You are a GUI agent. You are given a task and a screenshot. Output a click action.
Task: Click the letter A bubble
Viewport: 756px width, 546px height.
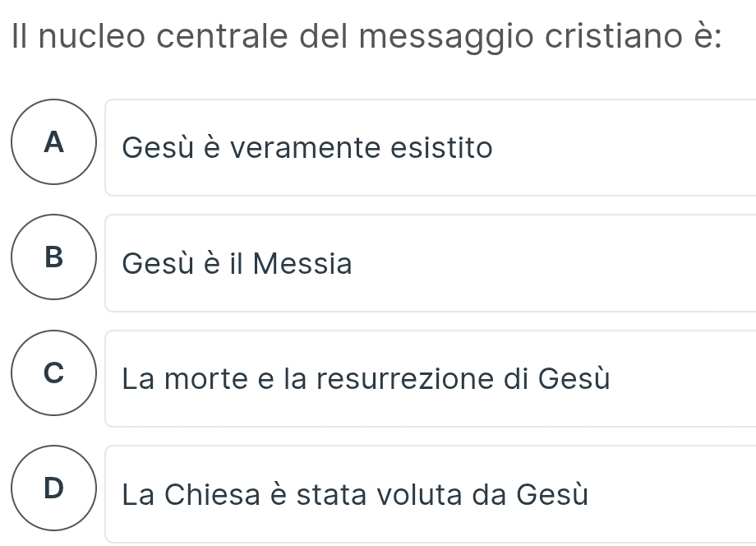coord(54,145)
